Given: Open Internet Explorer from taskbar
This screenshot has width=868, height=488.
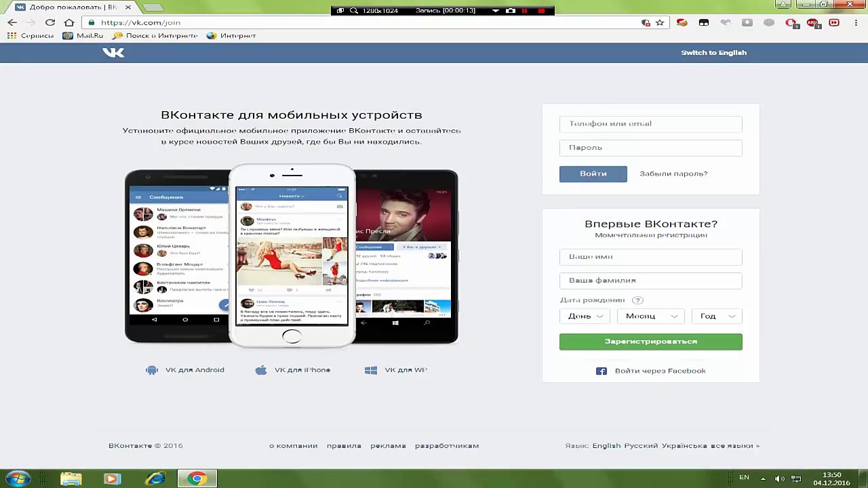Looking at the screenshot, I should click(x=155, y=479).
